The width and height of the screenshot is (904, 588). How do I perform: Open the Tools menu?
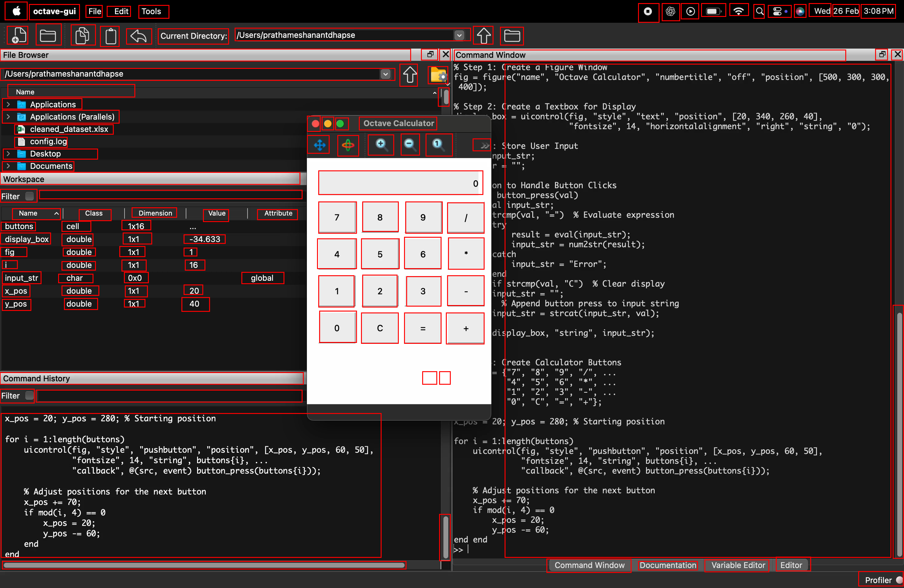[x=152, y=11]
